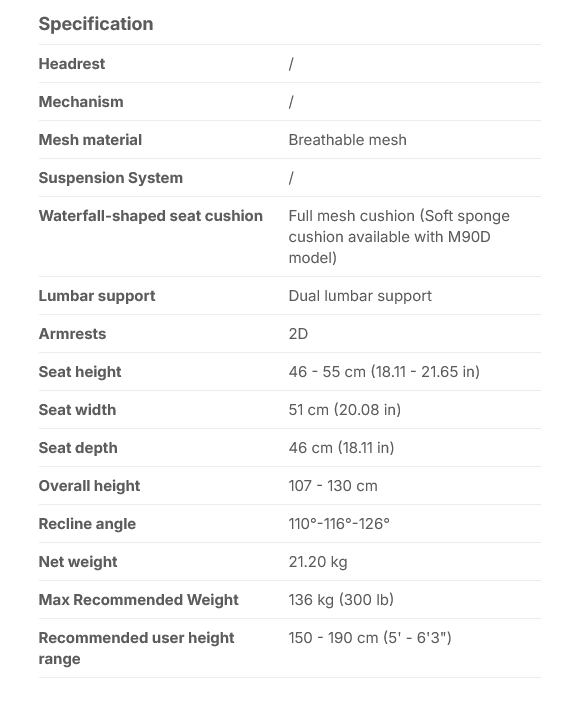The width and height of the screenshot is (571, 711).
Task: Click the Mechanism row label
Action: (81, 102)
